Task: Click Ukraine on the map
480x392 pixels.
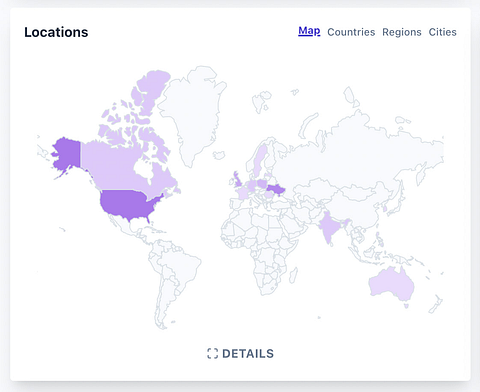Action: click(276, 190)
